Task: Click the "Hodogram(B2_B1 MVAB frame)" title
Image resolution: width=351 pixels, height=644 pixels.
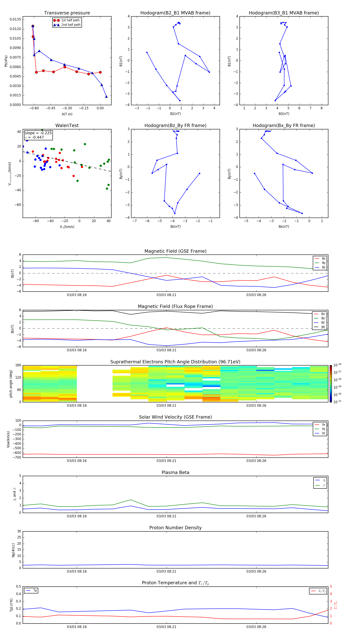Action: click(x=175, y=13)
